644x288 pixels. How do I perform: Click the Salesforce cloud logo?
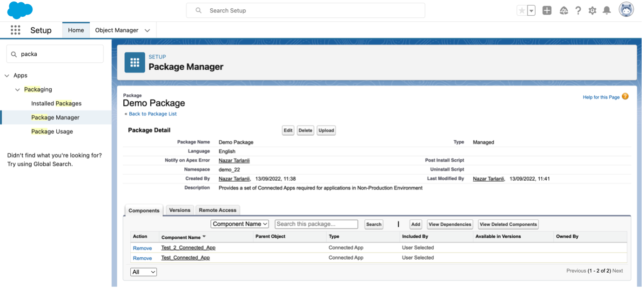tap(20, 10)
